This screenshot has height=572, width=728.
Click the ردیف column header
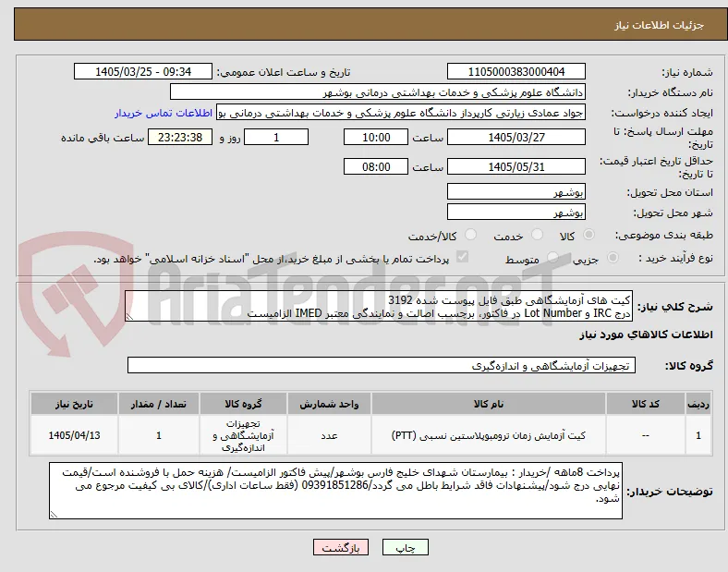(698, 405)
